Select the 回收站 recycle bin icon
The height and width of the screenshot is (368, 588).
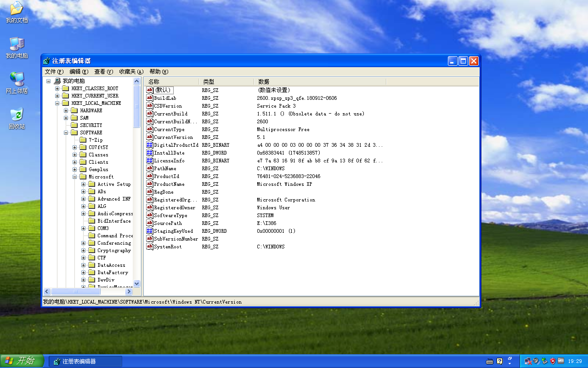[17, 119]
